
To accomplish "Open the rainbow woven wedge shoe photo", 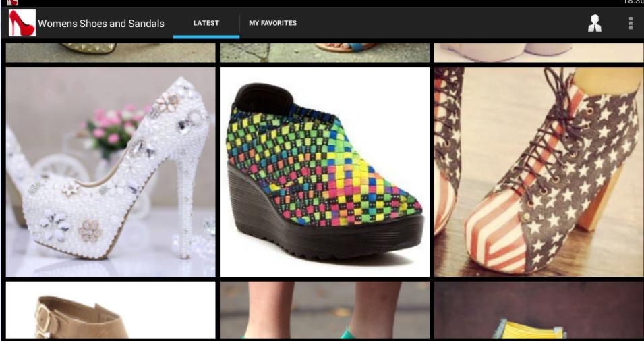I will coord(324,172).
